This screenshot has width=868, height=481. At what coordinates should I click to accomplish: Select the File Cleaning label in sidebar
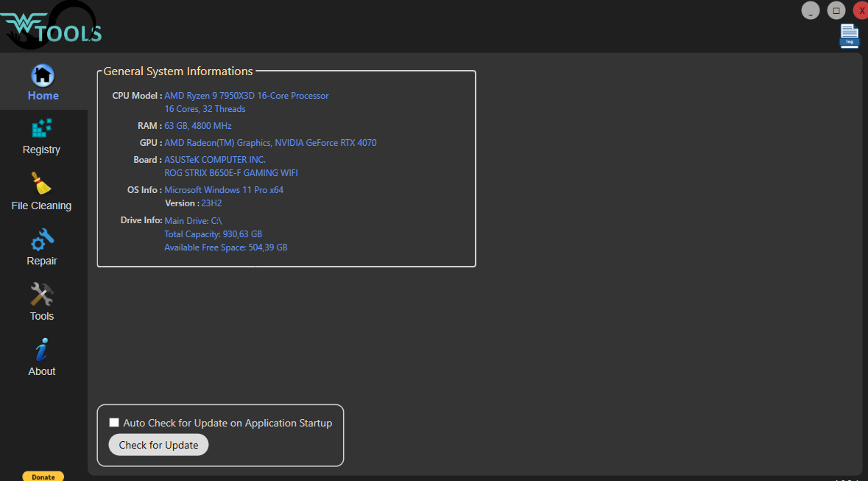[x=41, y=206]
